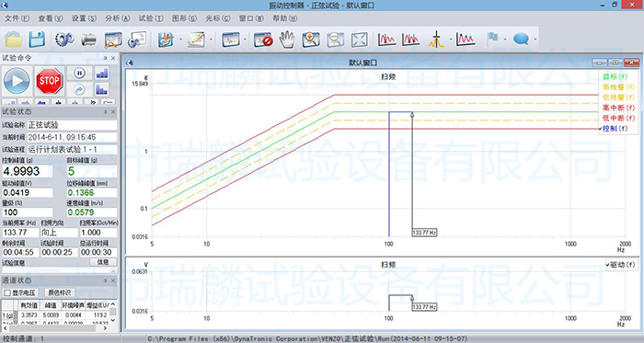Open the 试验(T) menu
The height and width of the screenshot is (343, 644).
[151, 18]
